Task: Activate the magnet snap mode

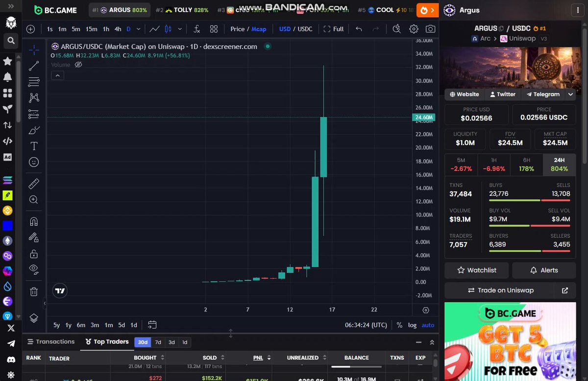Action: click(x=34, y=221)
